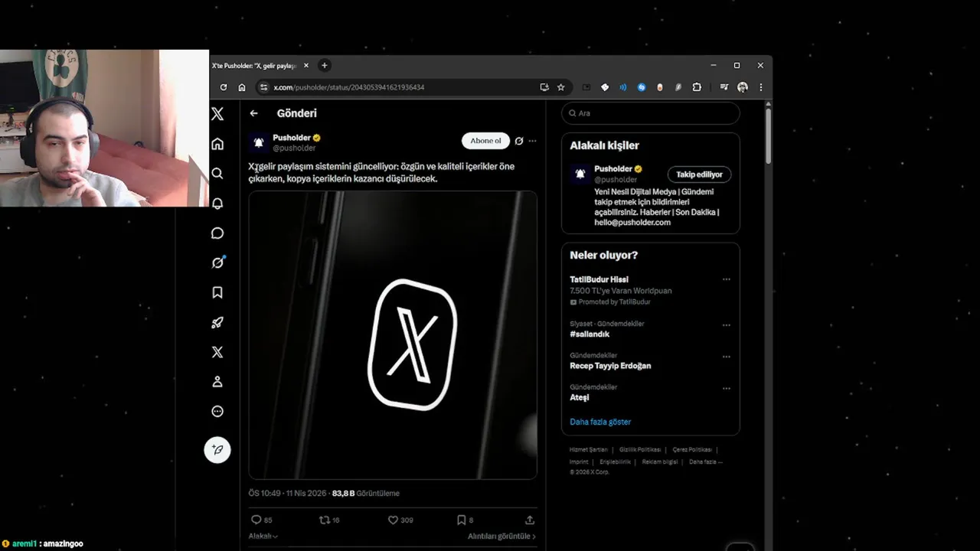Image resolution: width=980 pixels, height=551 pixels.
Task: Open Alıntıları görüntüle quotes link
Action: pos(501,536)
